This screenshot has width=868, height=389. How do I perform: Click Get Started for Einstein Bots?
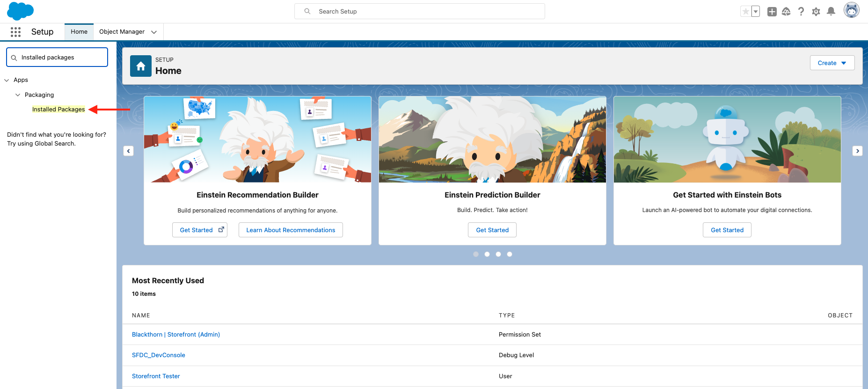(x=727, y=230)
